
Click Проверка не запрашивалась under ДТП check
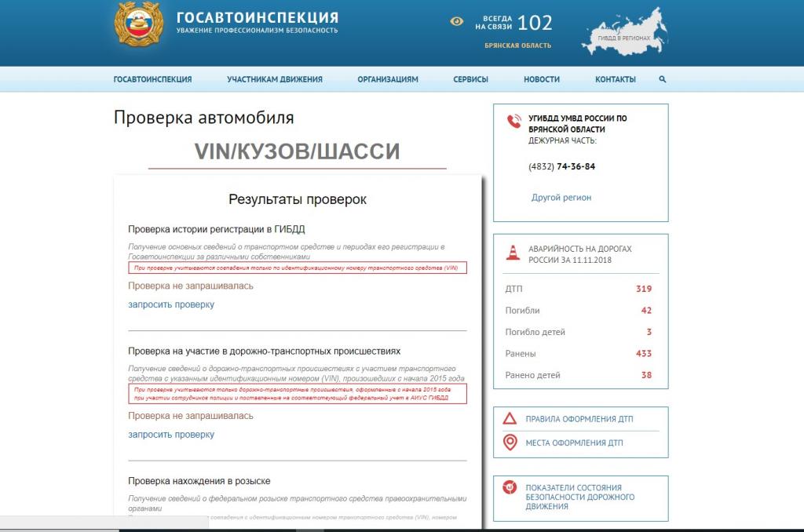click(191, 416)
